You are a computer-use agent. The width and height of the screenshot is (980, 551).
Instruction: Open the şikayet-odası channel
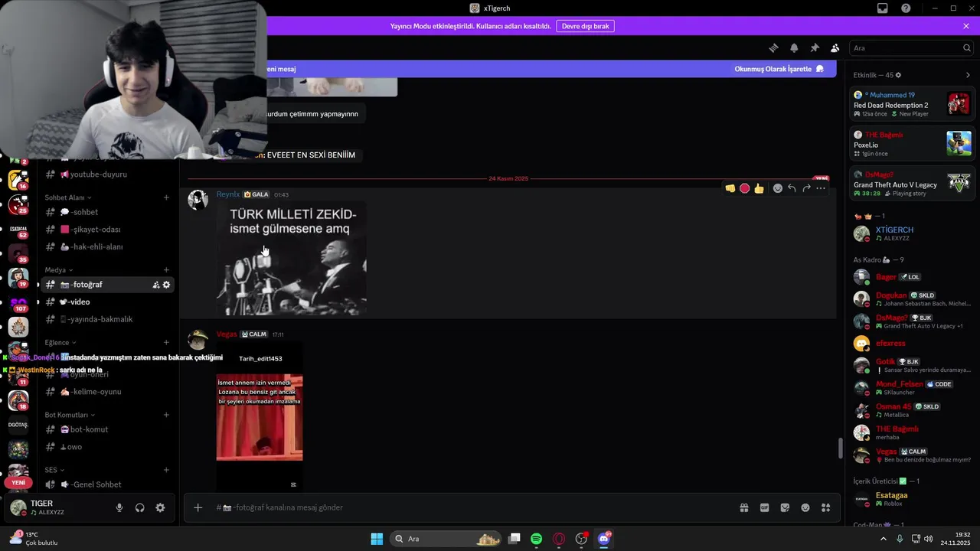point(106,230)
